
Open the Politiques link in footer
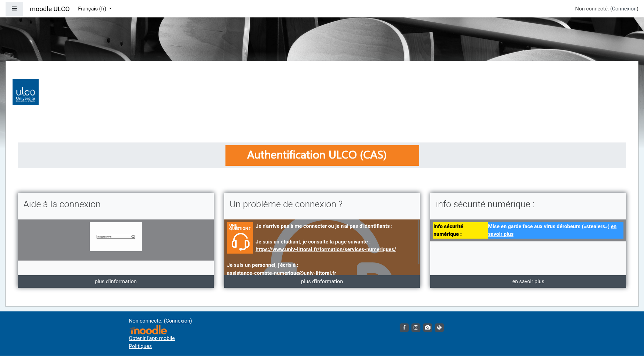140,346
